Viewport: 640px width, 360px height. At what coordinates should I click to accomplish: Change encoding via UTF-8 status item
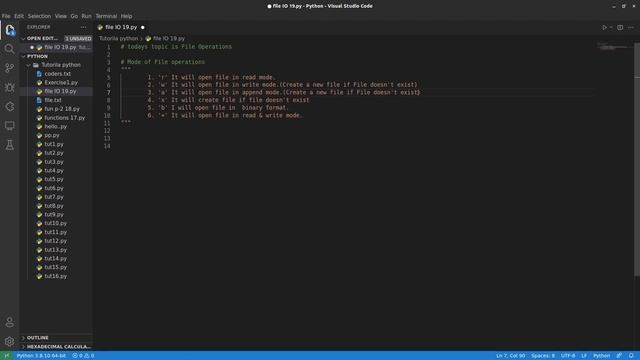(x=568, y=356)
